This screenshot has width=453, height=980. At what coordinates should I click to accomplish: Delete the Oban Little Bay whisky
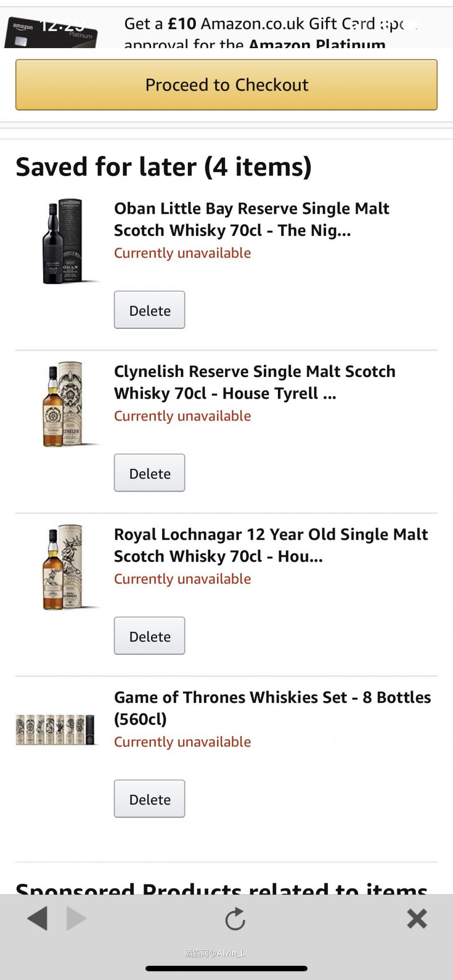tap(150, 310)
